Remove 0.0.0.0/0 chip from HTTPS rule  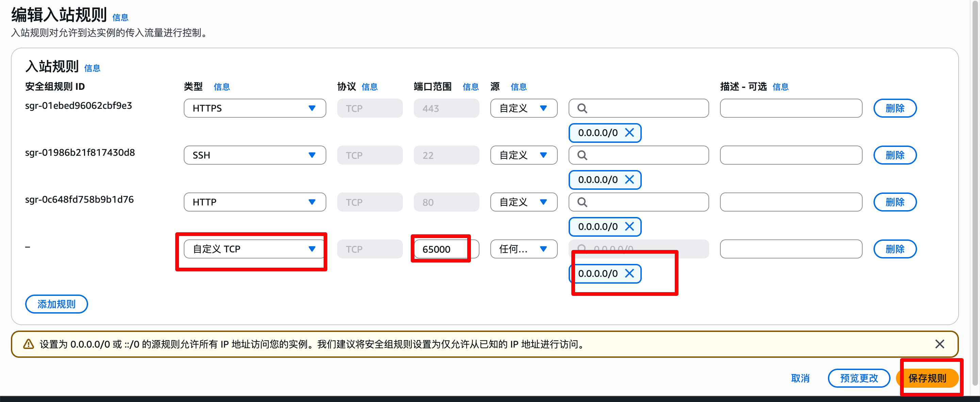(629, 133)
